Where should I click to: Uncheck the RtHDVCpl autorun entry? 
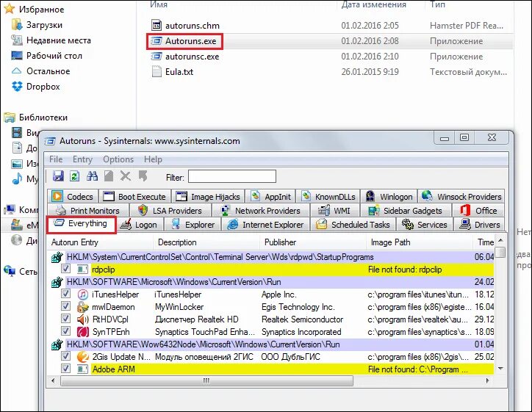[x=65, y=319]
